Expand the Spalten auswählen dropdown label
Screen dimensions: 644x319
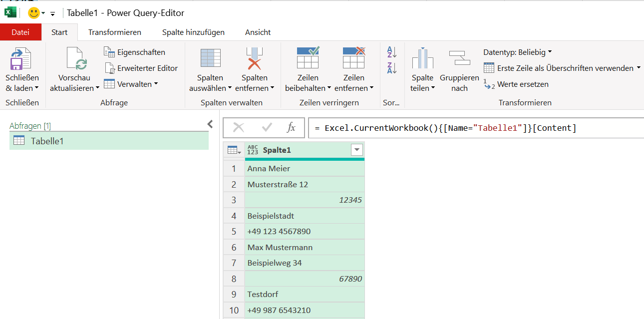(210, 88)
